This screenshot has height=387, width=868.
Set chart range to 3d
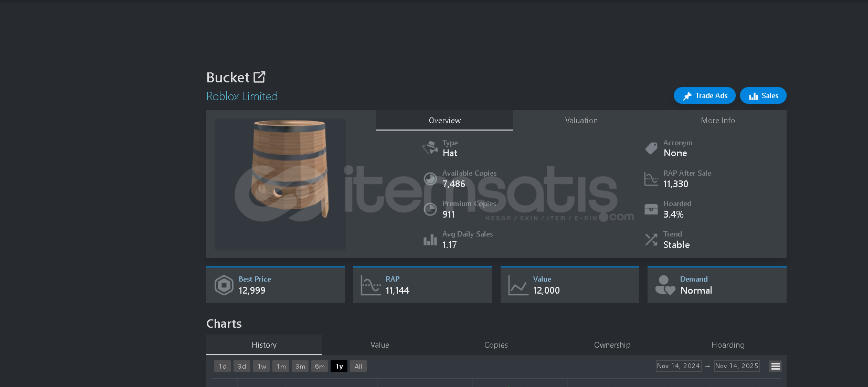click(x=242, y=366)
